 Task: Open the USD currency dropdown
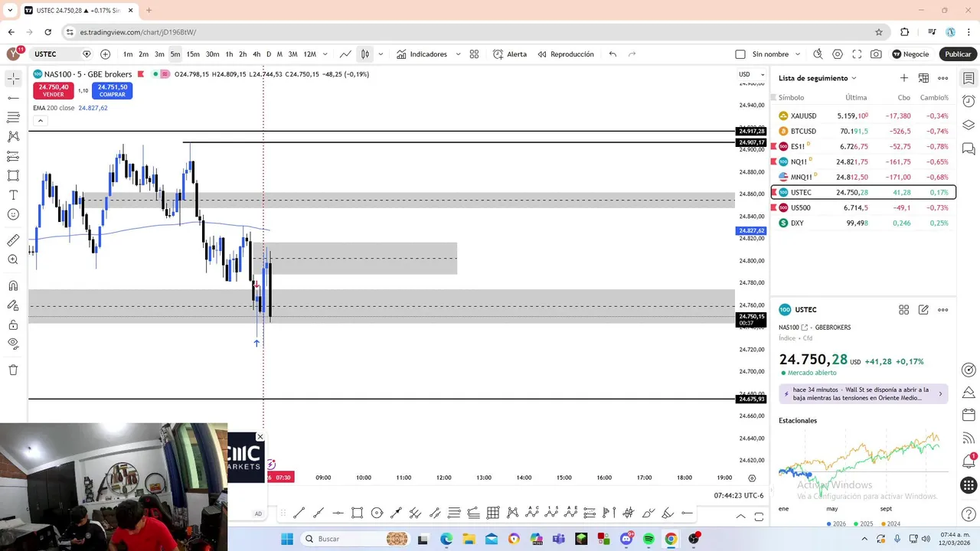pyautogui.click(x=750, y=74)
